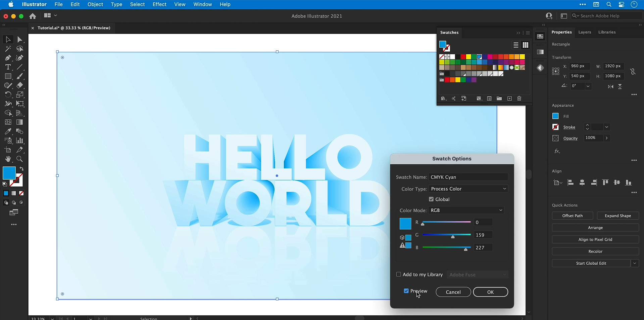Image resolution: width=644 pixels, height=320 pixels.
Task: Swap fill and stroke colors
Action: pos(21,169)
